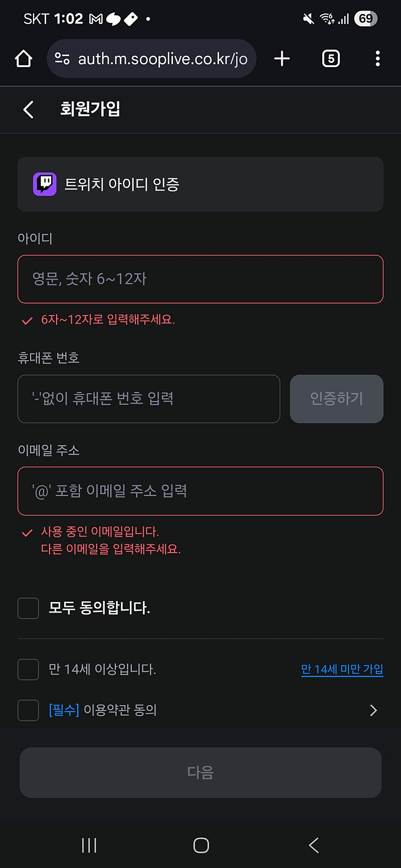Viewport: 401px width, 868px height.
Task: Tap the browser home icon
Action: pos(24,59)
